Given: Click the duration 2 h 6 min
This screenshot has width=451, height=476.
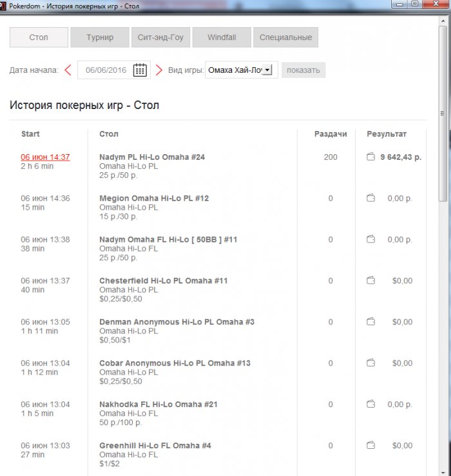Looking at the screenshot, I should (x=37, y=166).
